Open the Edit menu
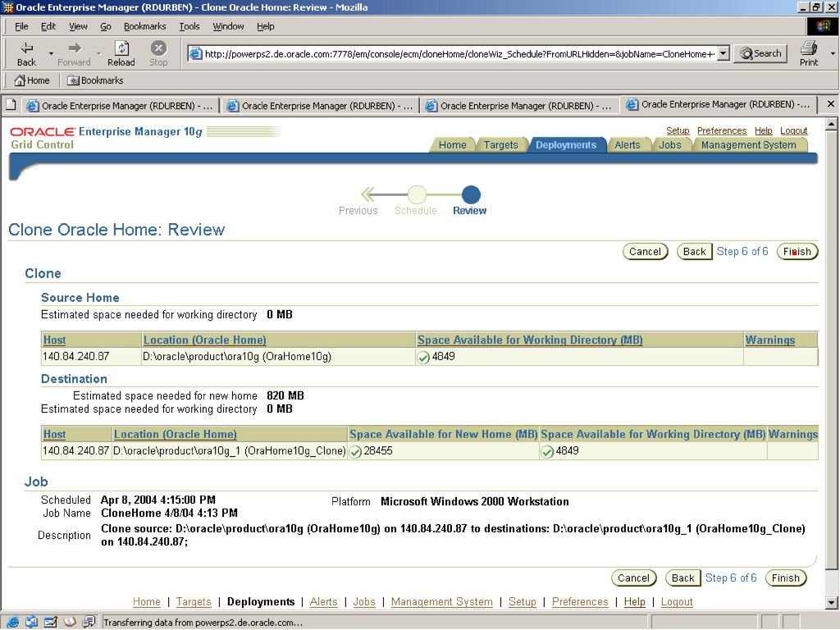Viewport: 840px width, 630px height. tap(48, 26)
